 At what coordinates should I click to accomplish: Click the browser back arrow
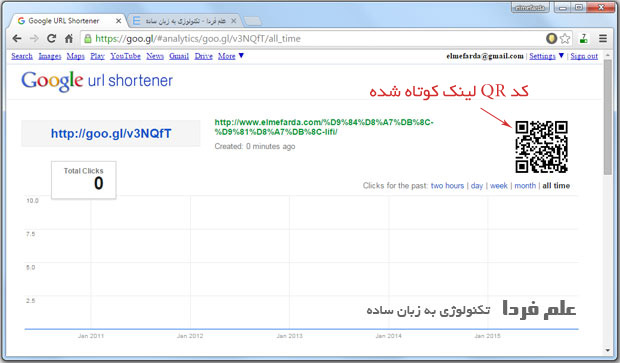[17, 38]
